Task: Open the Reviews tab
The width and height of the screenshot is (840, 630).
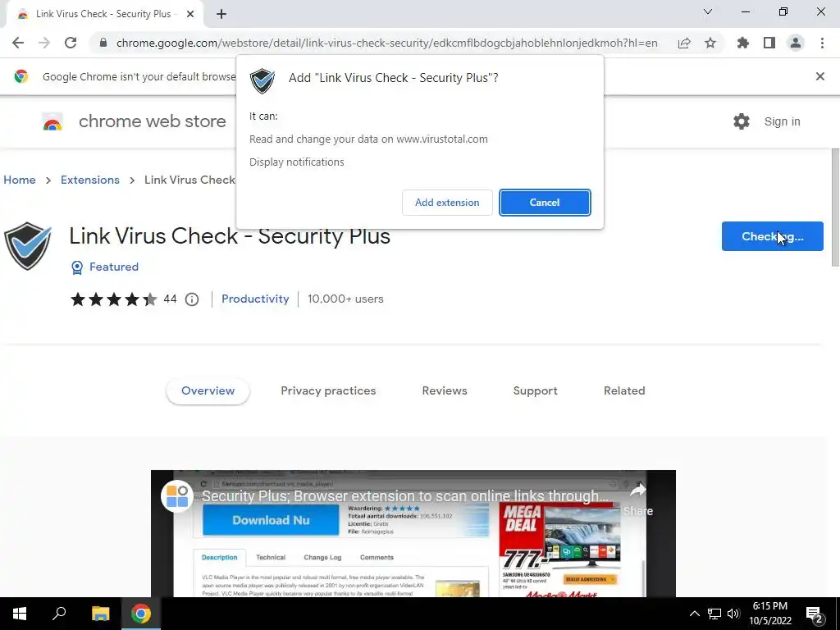Action: point(445,390)
